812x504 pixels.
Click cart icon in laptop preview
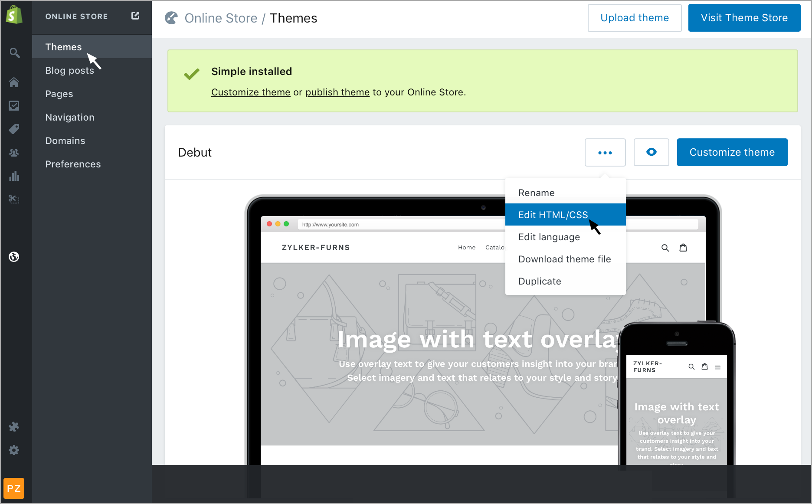[683, 248]
